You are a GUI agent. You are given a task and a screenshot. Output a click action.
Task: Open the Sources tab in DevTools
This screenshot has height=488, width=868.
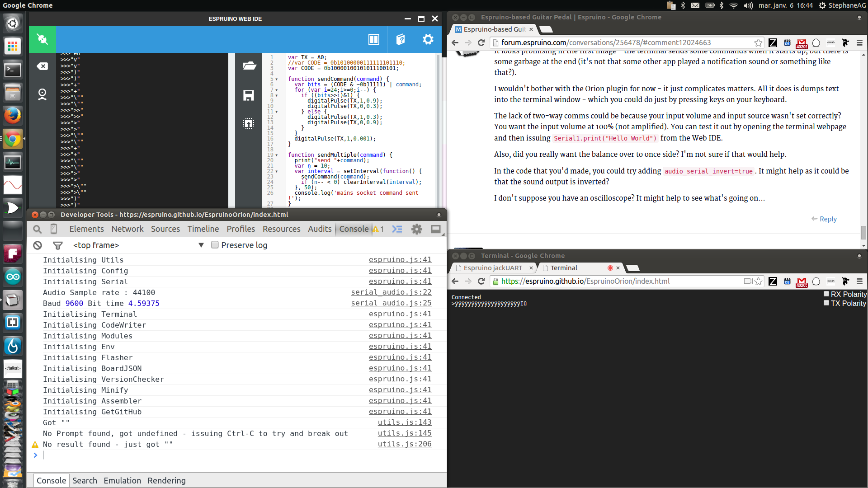point(165,229)
